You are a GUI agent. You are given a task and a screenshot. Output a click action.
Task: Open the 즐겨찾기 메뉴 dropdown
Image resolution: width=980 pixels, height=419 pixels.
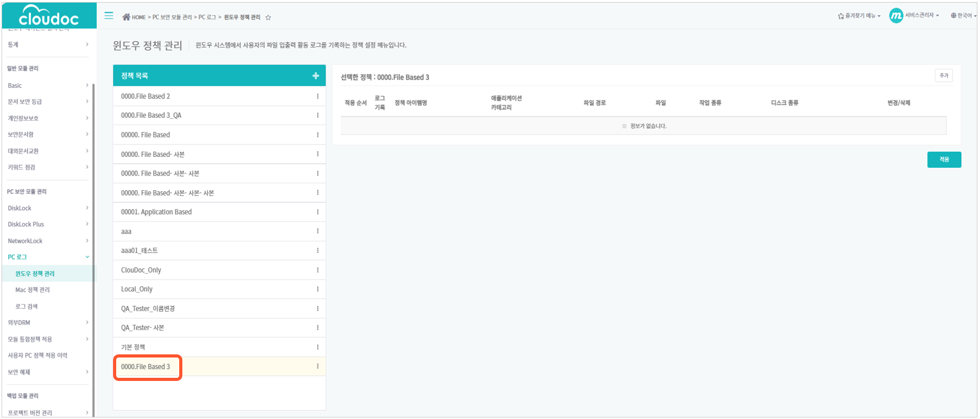[x=859, y=16]
